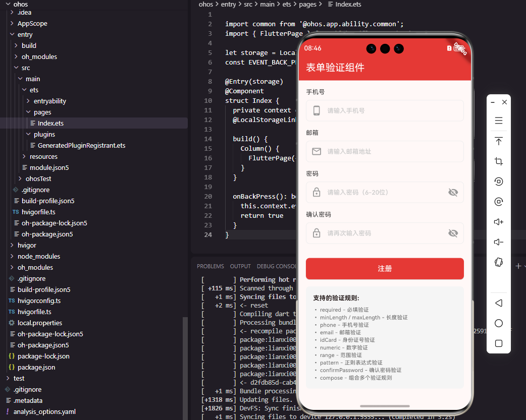This screenshot has width=526, height=420.
Task: Collapse the pages folder
Action: click(x=28, y=112)
